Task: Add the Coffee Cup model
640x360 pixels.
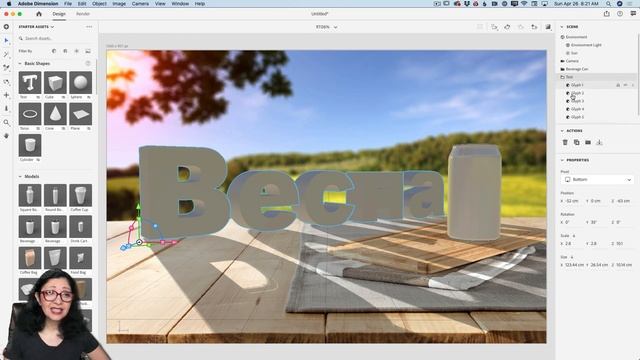Action: coord(80,195)
